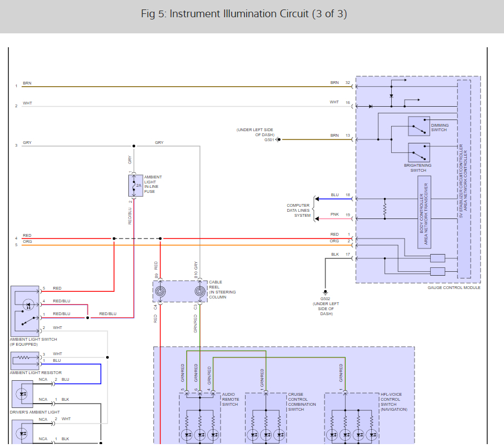This screenshot has height=448, width=504.
Task: Click the Dimming Switch symbol box
Action: click(x=419, y=126)
